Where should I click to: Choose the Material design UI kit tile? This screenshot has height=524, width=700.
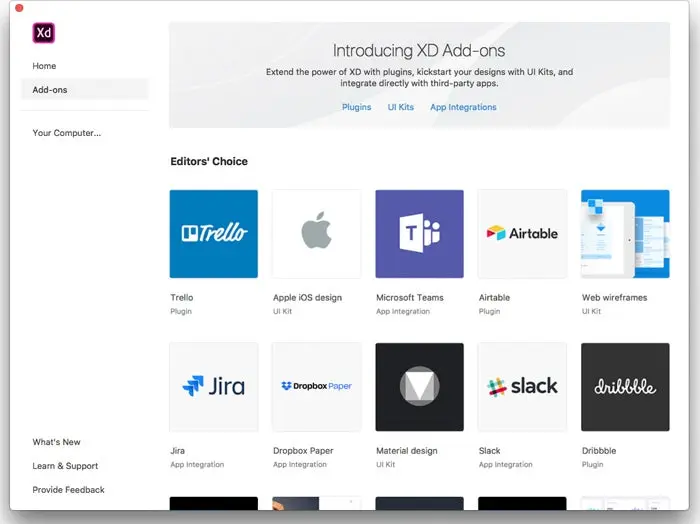point(419,387)
